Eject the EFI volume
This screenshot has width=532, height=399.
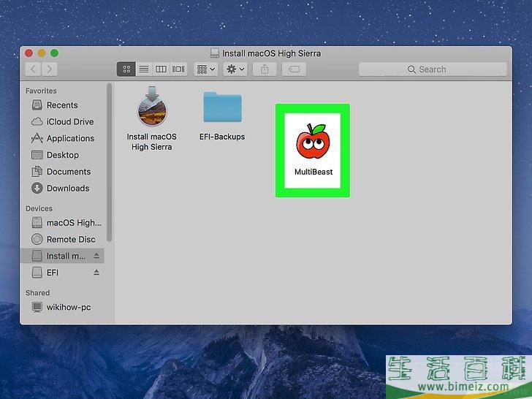click(x=96, y=272)
